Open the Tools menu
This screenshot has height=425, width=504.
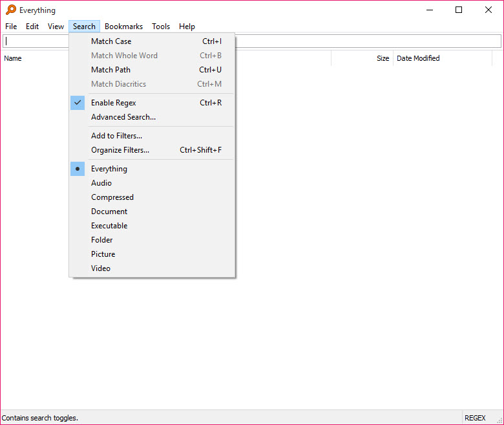[x=161, y=27]
